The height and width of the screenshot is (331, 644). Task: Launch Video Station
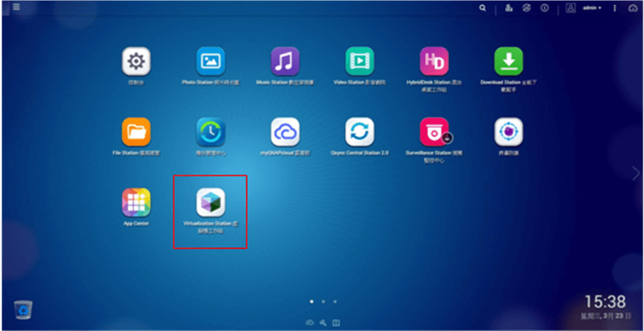click(359, 60)
